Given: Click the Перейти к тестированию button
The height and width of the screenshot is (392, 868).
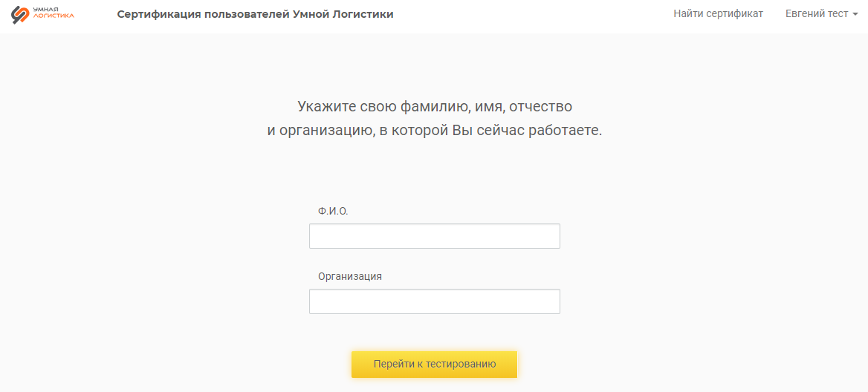Looking at the screenshot, I should pyautogui.click(x=435, y=365).
